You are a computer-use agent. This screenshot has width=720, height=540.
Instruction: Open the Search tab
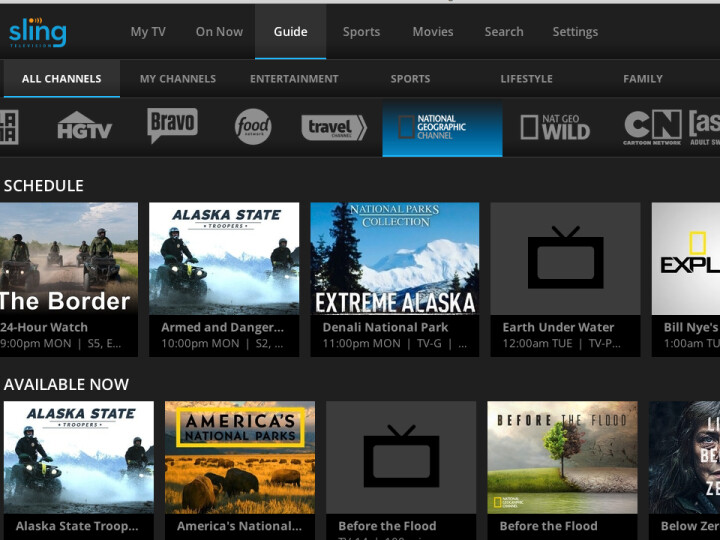(504, 32)
